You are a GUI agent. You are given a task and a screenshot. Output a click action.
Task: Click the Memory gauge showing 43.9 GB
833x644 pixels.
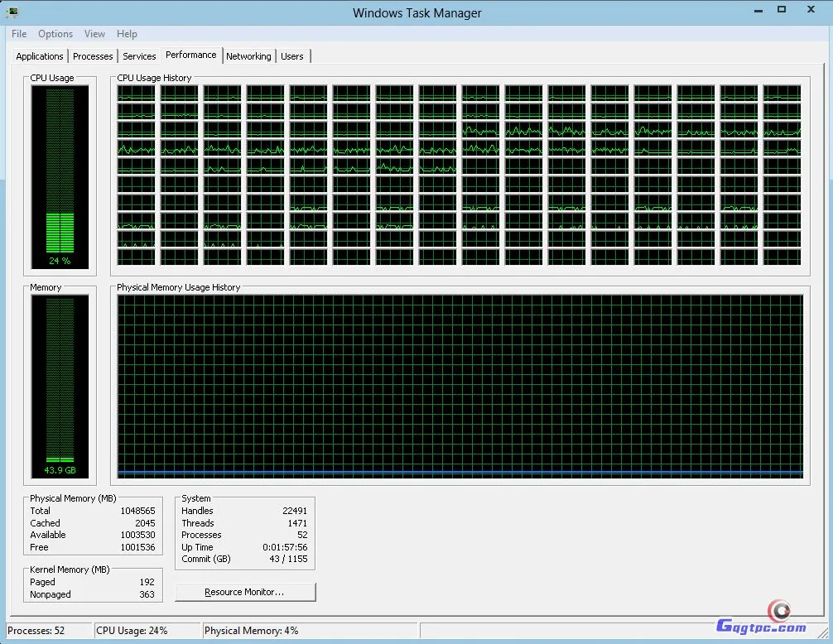click(60, 385)
